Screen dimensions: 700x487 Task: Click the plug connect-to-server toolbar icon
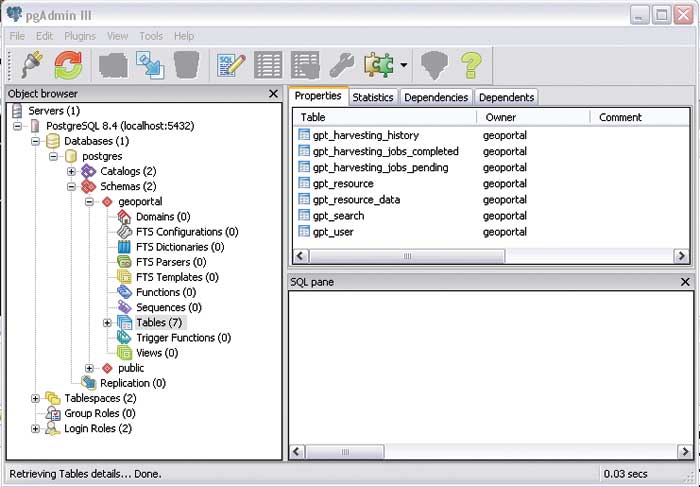[x=32, y=65]
